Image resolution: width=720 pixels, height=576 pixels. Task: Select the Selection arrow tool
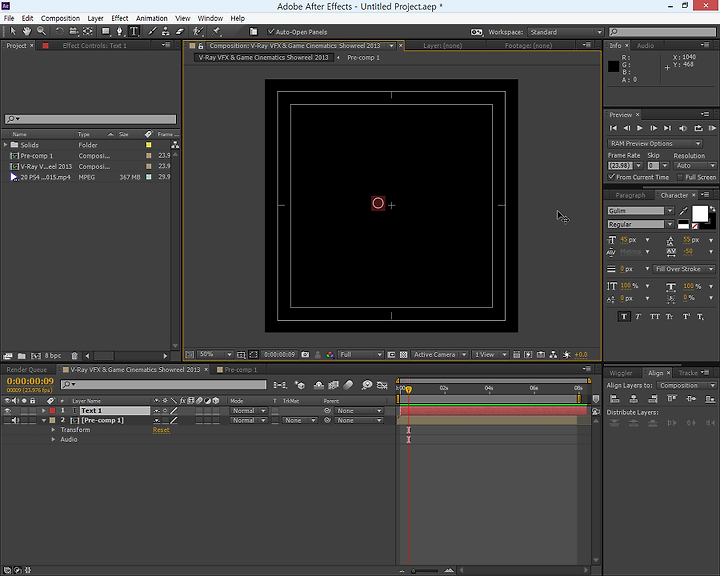coord(13,31)
